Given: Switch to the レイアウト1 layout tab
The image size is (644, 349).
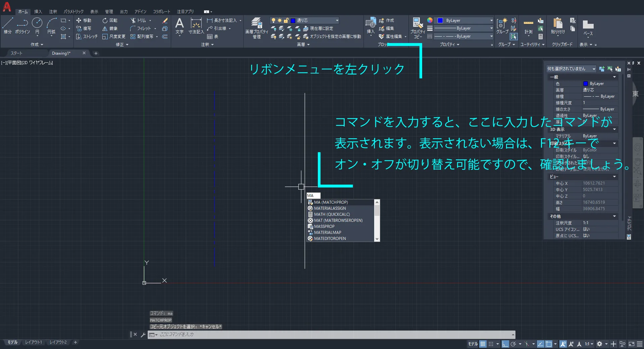Looking at the screenshot, I should point(34,342).
